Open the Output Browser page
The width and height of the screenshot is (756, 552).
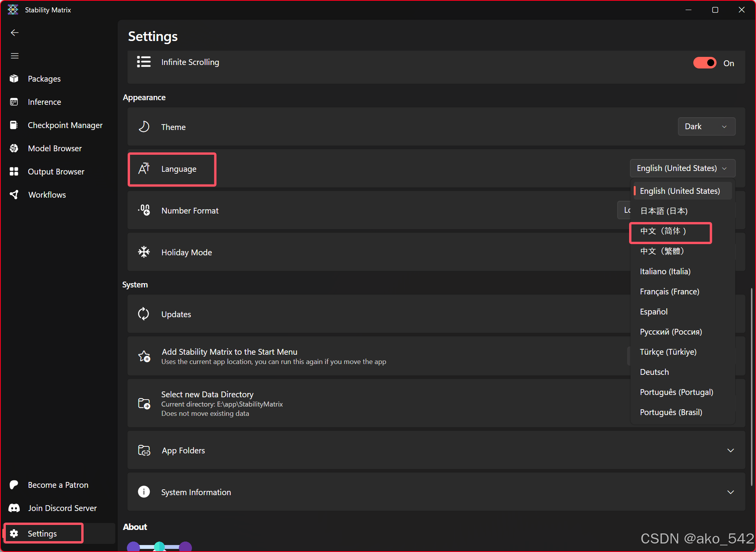59,172
